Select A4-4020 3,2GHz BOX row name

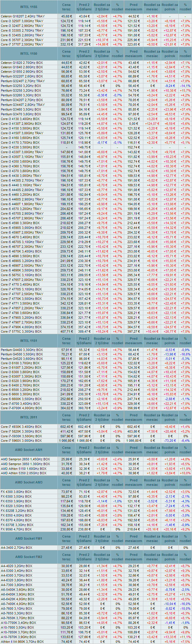pos(17,566)
